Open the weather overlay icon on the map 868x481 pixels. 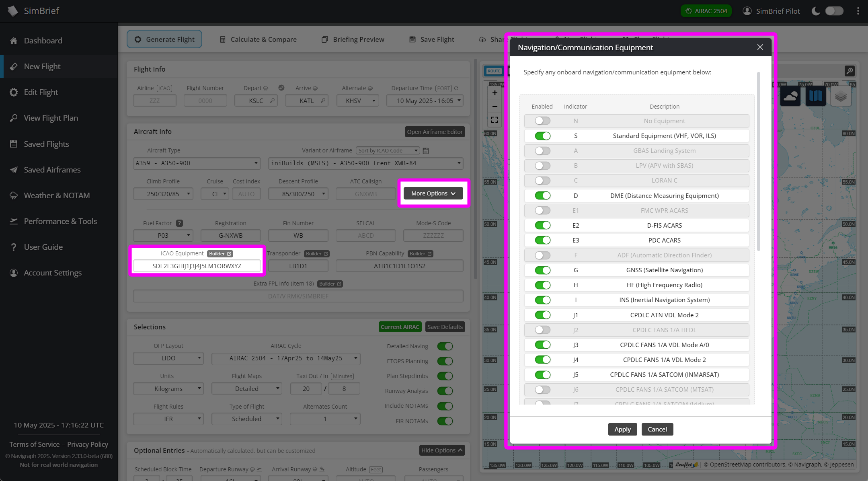pos(790,95)
